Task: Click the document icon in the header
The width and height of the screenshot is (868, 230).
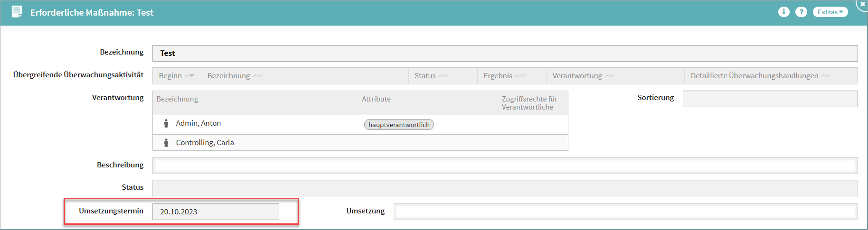Action: pyautogui.click(x=17, y=12)
